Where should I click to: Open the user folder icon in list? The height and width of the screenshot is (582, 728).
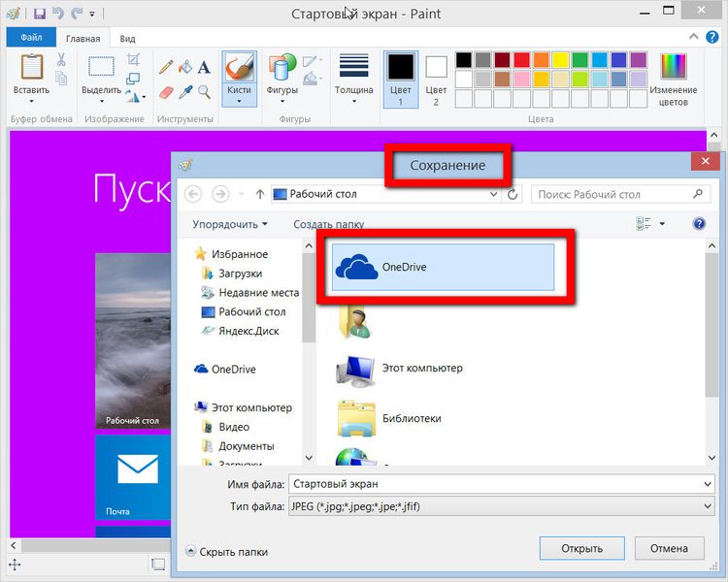[x=355, y=322]
